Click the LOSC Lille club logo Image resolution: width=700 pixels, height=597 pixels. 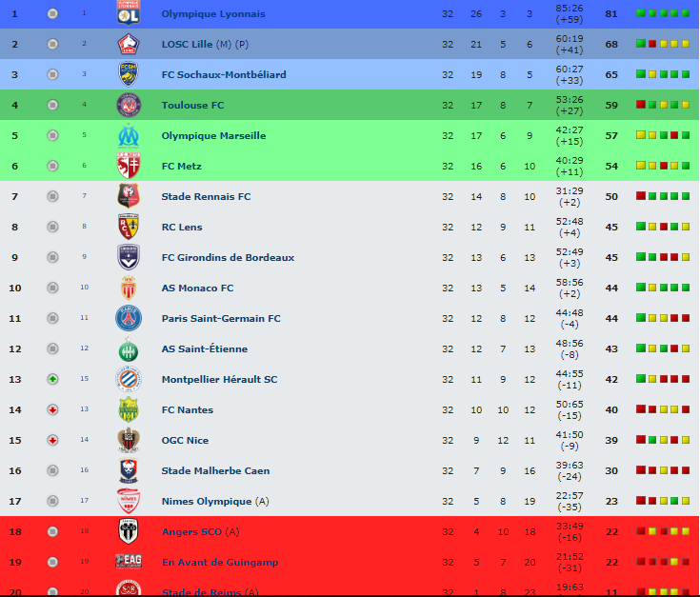click(x=129, y=44)
